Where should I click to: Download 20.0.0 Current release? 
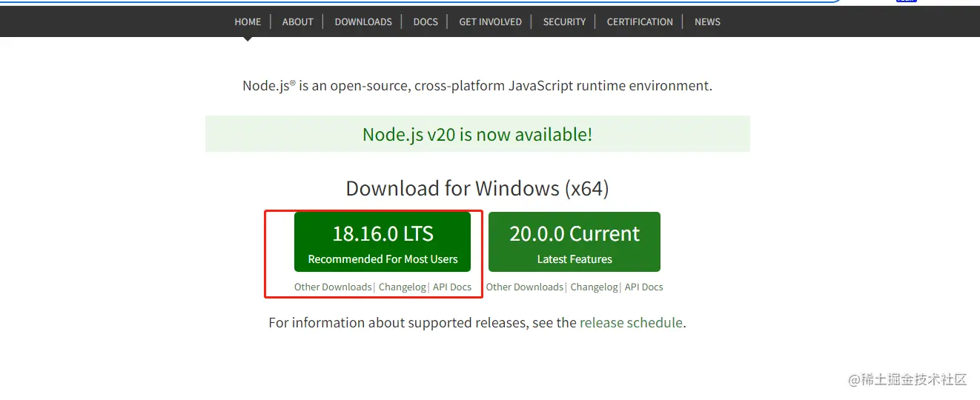(575, 242)
